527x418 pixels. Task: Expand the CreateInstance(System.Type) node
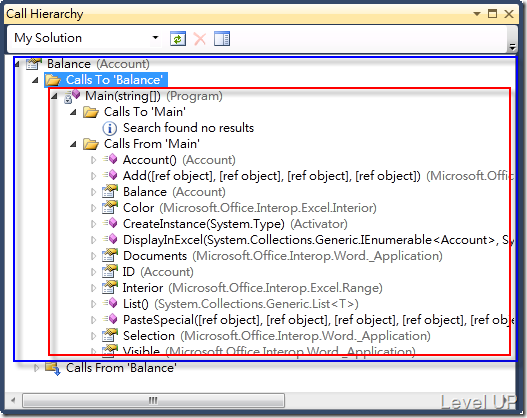coord(93,224)
